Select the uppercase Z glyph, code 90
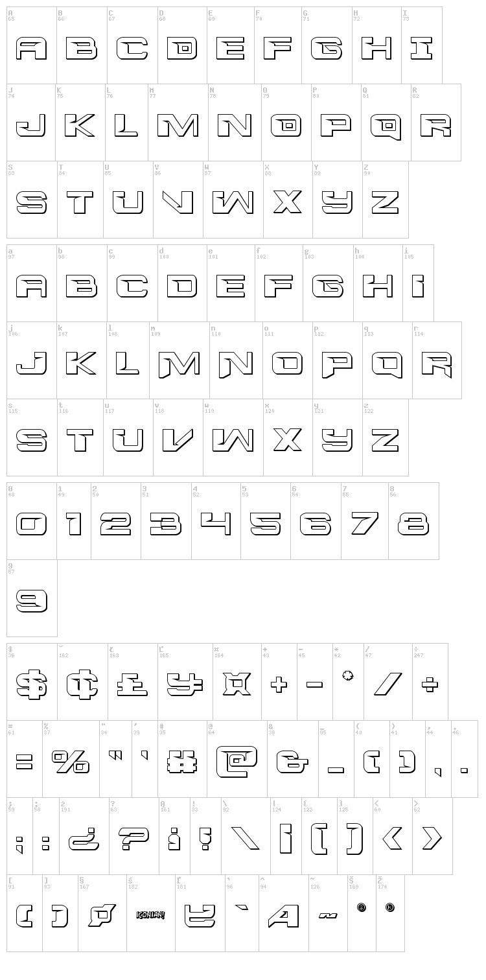Image resolution: width=486 pixels, height=980 pixels. [385, 203]
